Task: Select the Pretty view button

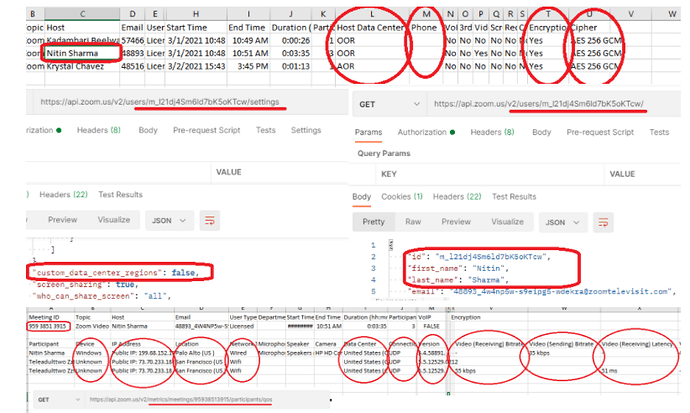Action: point(373,222)
